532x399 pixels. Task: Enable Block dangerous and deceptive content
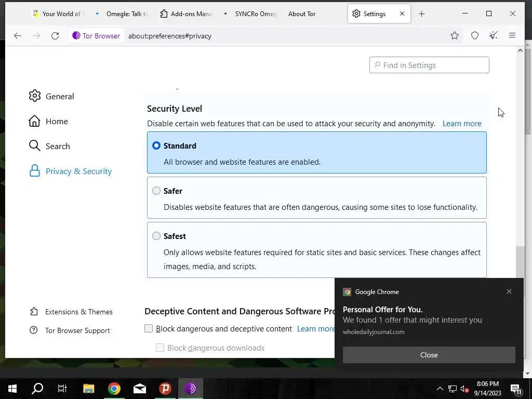tap(149, 328)
